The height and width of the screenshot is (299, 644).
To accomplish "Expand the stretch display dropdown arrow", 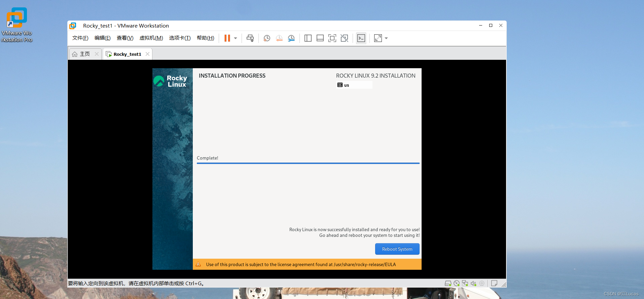I will click(x=386, y=38).
